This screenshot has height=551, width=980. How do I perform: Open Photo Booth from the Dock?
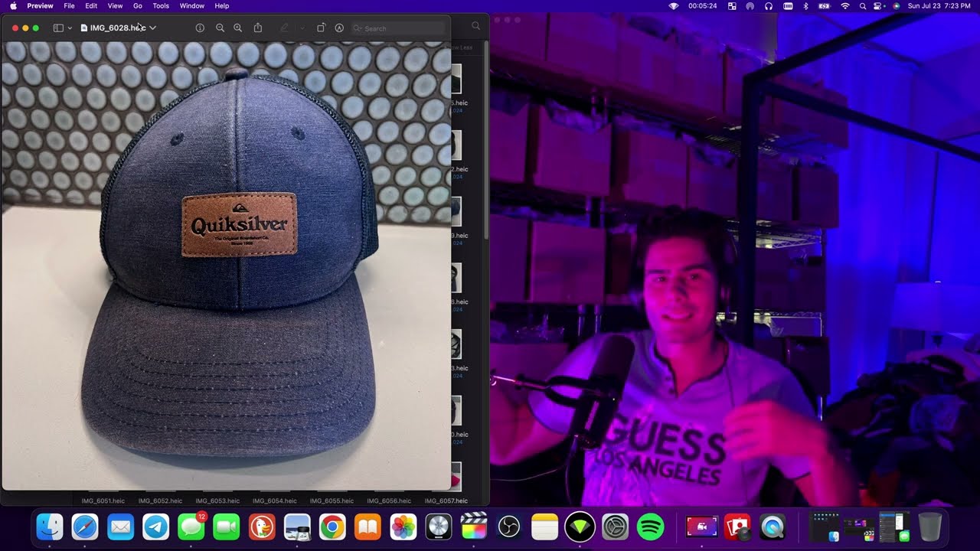(x=737, y=527)
